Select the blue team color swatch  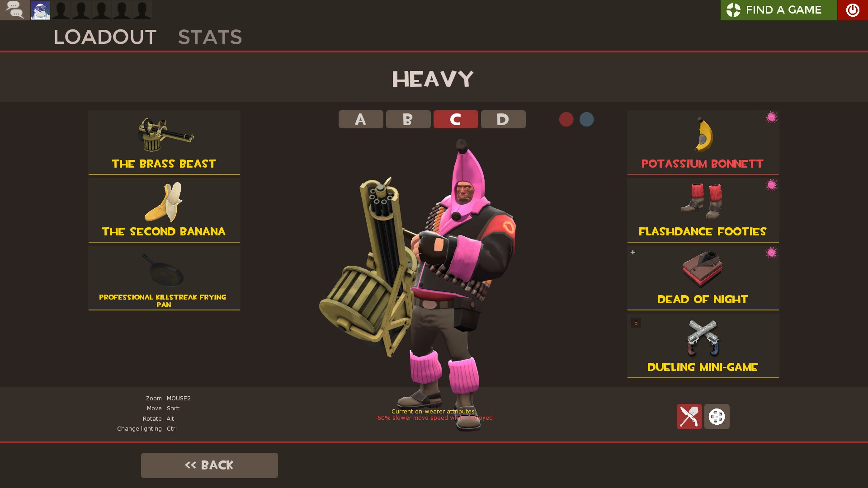pyautogui.click(x=586, y=119)
